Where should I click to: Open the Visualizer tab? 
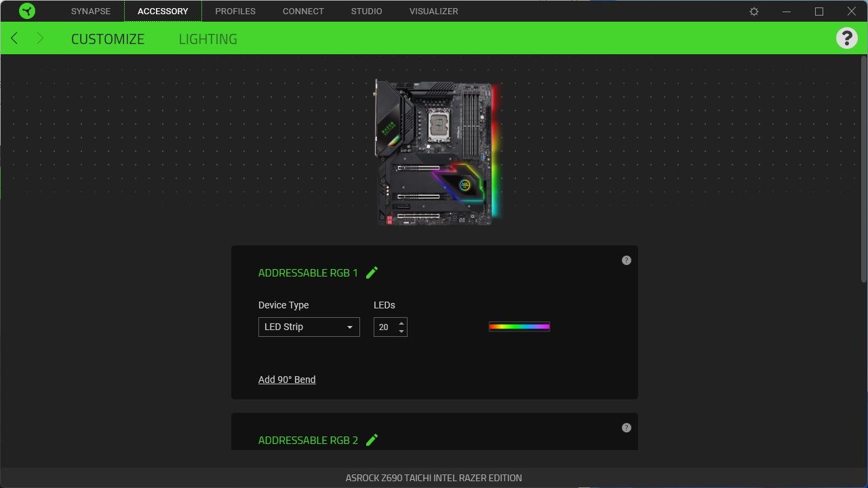(x=434, y=12)
